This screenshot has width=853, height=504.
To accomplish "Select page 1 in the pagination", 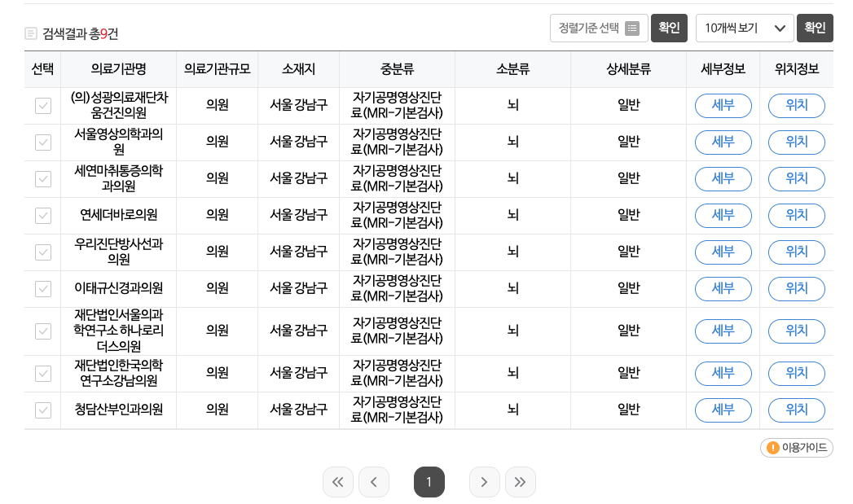I will [429, 482].
